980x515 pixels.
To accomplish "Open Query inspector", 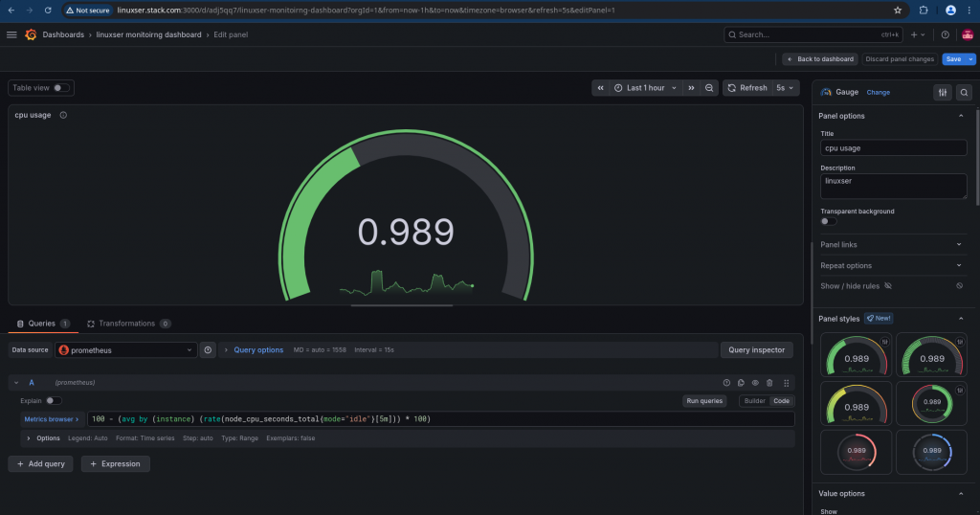I will click(x=756, y=350).
